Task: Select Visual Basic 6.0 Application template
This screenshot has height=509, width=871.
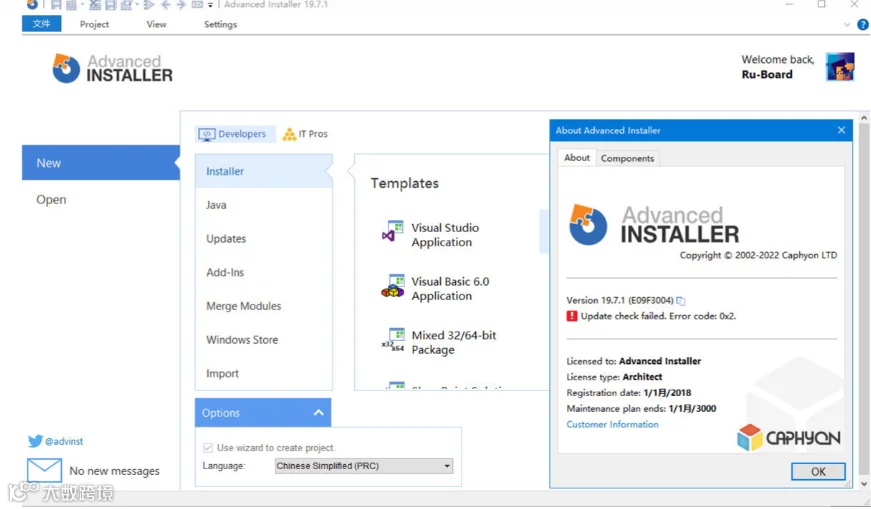Action: [436, 288]
